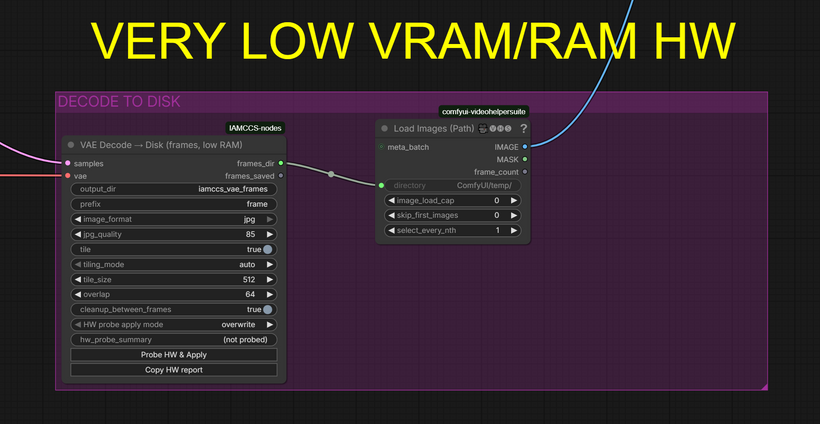Click the output_dir text field
The height and width of the screenshot is (424, 820).
click(173, 189)
